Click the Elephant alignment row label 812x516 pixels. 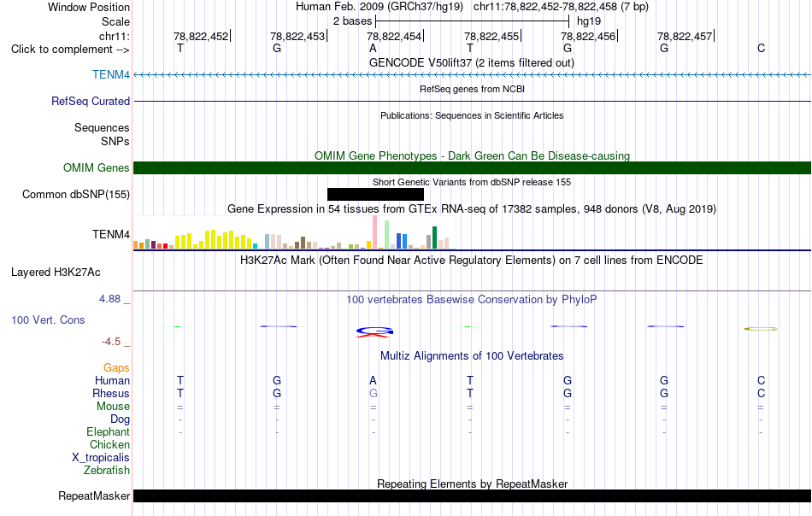point(108,431)
